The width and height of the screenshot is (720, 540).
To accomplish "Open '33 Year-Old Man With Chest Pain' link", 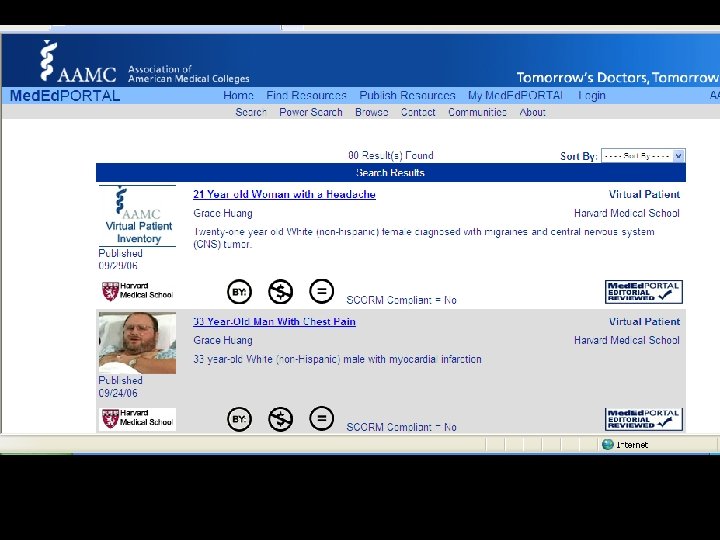I will point(274,321).
